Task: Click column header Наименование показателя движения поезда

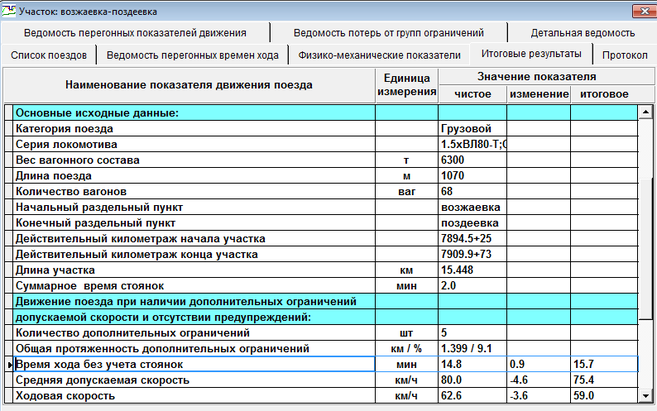Action: point(189,85)
